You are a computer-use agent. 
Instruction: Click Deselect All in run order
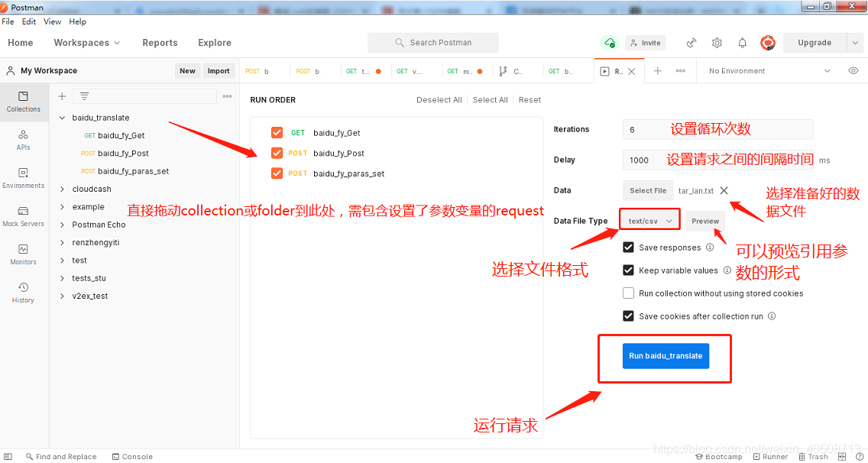point(439,100)
